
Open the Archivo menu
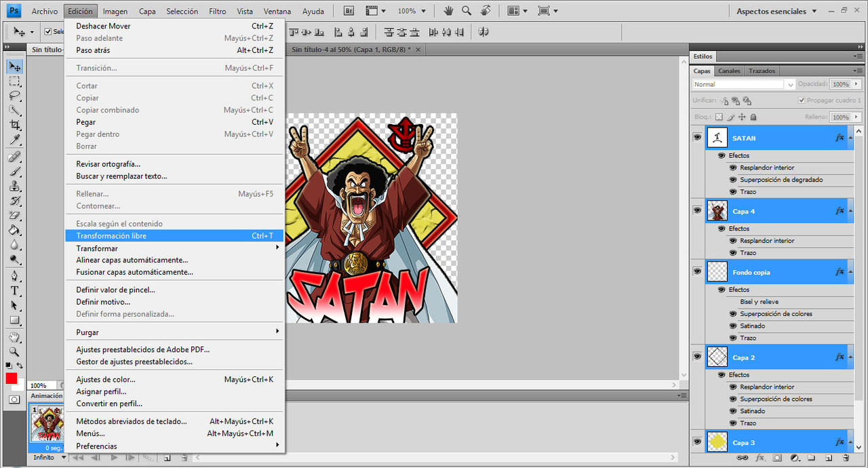(x=45, y=12)
